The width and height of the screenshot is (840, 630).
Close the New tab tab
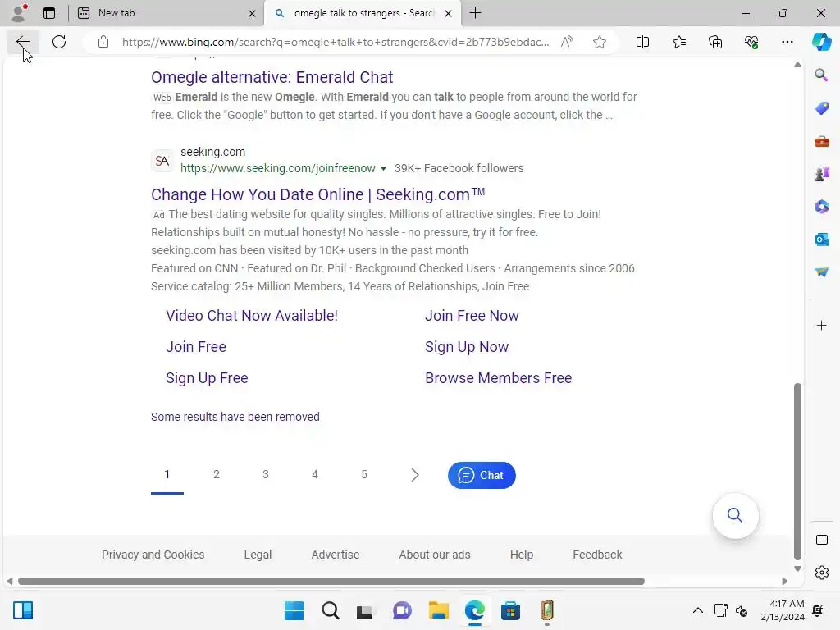click(x=252, y=13)
